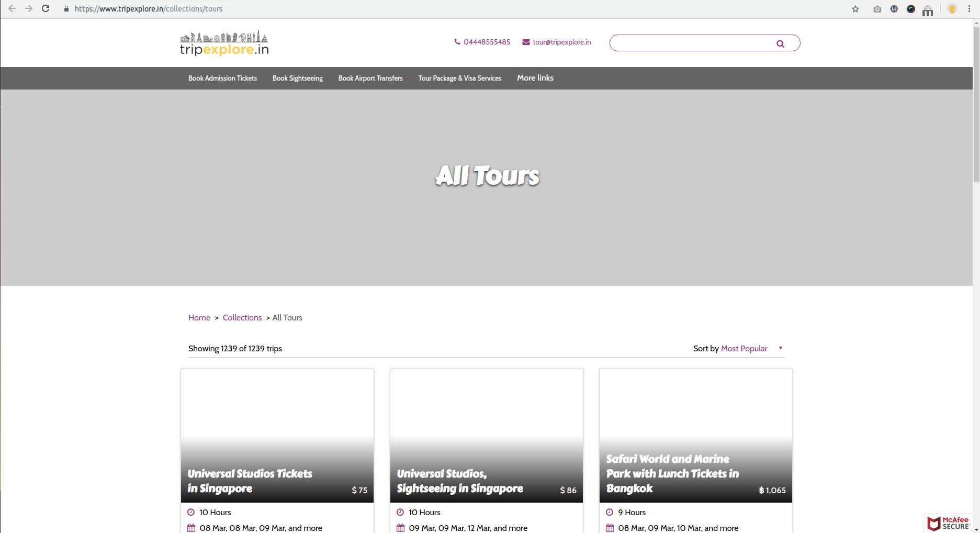Go to the Home breadcrumb link

tap(199, 318)
